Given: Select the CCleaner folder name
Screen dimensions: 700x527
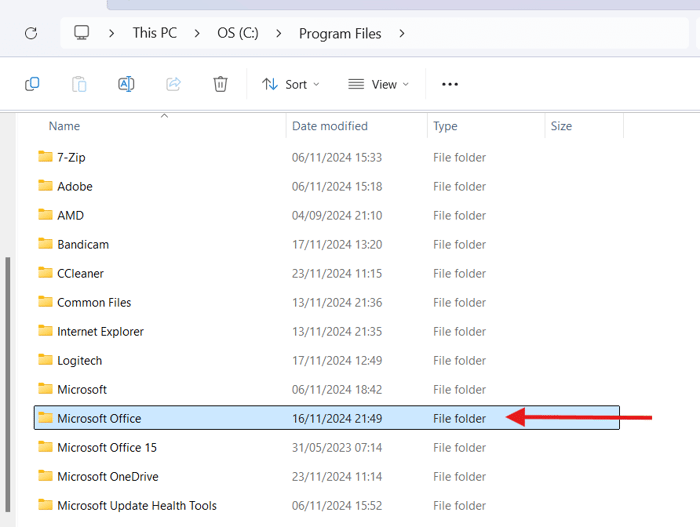Looking at the screenshot, I should (80, 273).
